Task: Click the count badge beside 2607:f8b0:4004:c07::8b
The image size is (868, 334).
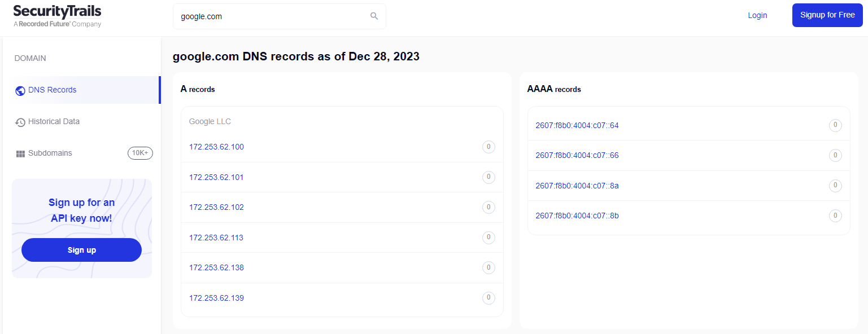Action: [x=835, y=216]
